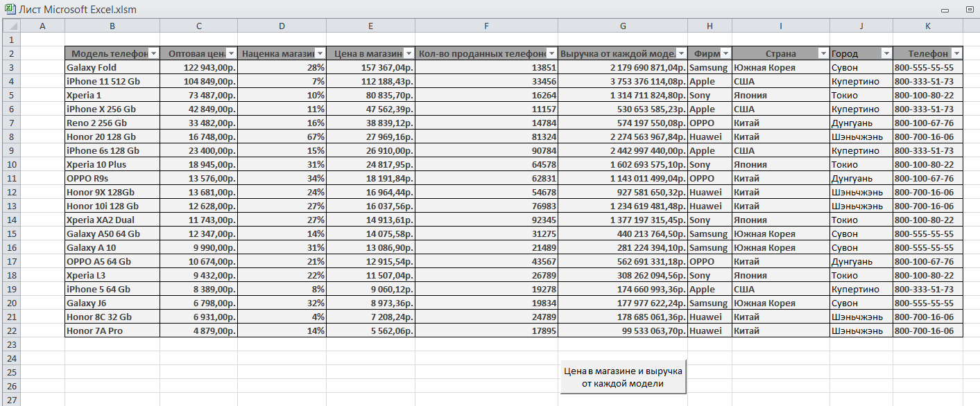
Task: Select column B header
Action: pos(112,26)
